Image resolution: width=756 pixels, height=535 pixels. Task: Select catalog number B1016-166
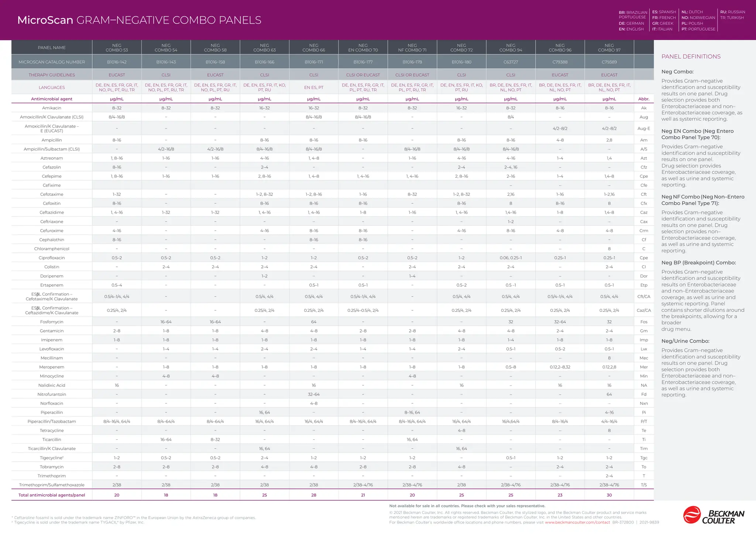click(264, 62)
